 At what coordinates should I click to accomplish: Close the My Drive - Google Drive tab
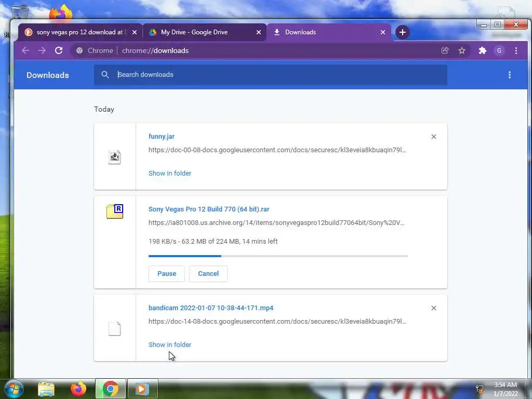coord(259,32)
